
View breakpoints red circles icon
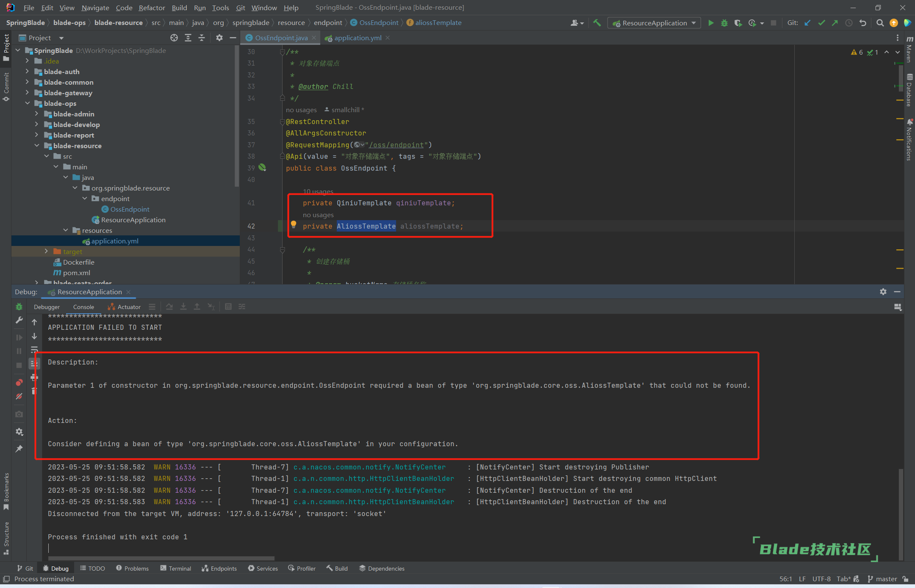19,383
